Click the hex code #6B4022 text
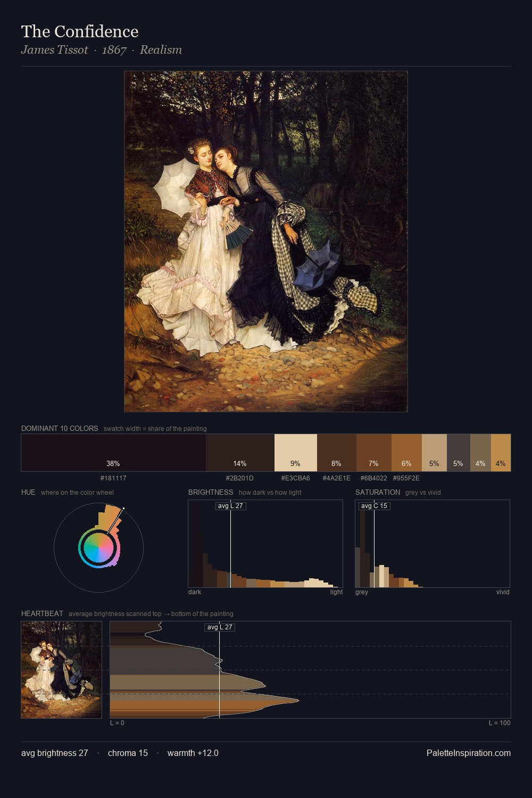 (x=374, y=478)
